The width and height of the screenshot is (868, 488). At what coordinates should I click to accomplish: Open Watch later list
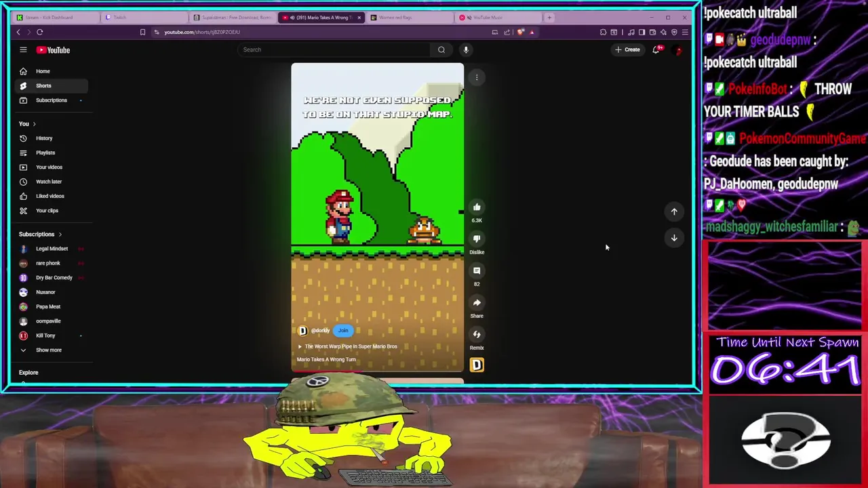[51, 182]
